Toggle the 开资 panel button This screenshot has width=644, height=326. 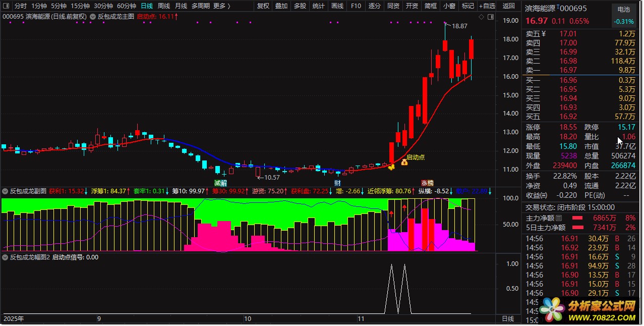(412, 6)
